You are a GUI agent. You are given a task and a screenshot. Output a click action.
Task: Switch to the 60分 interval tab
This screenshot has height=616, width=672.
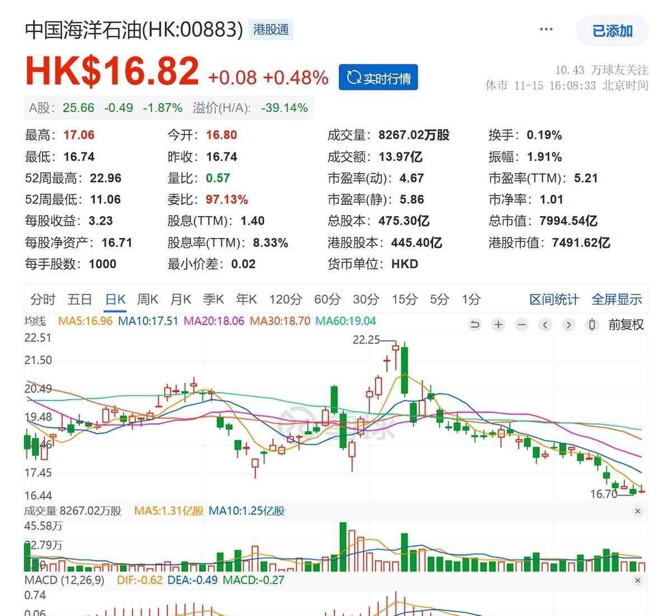(x=327, y=300)
